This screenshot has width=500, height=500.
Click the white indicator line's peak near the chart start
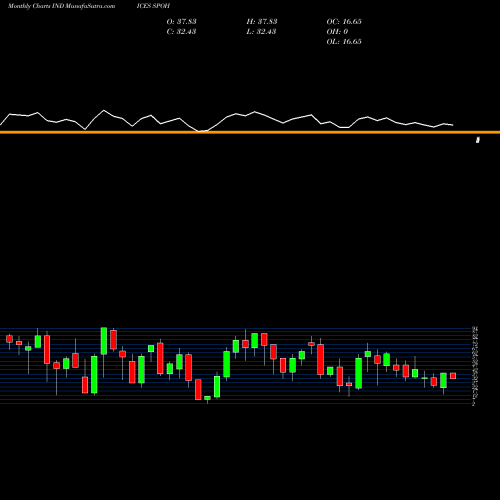point(104,110)
